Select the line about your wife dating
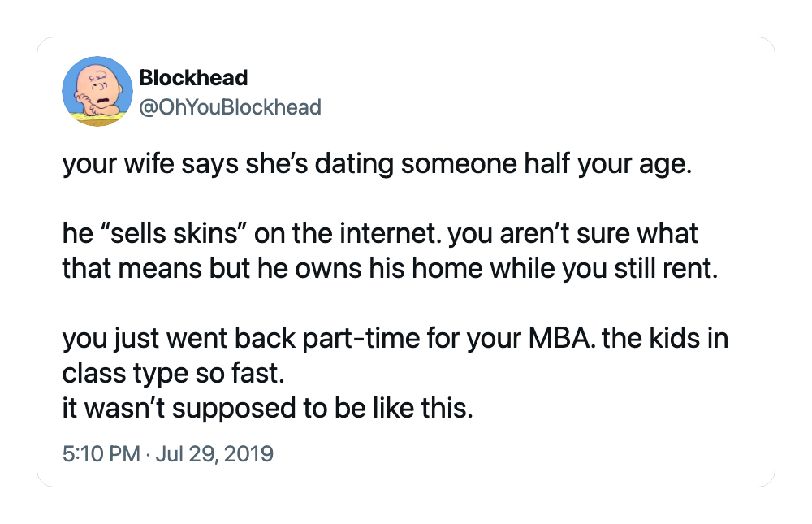 pyautogui.click(x=377, y=164)
